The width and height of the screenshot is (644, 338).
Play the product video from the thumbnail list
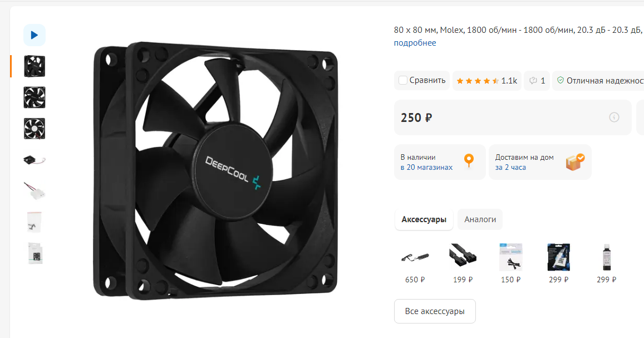click(x=35, y=35)
